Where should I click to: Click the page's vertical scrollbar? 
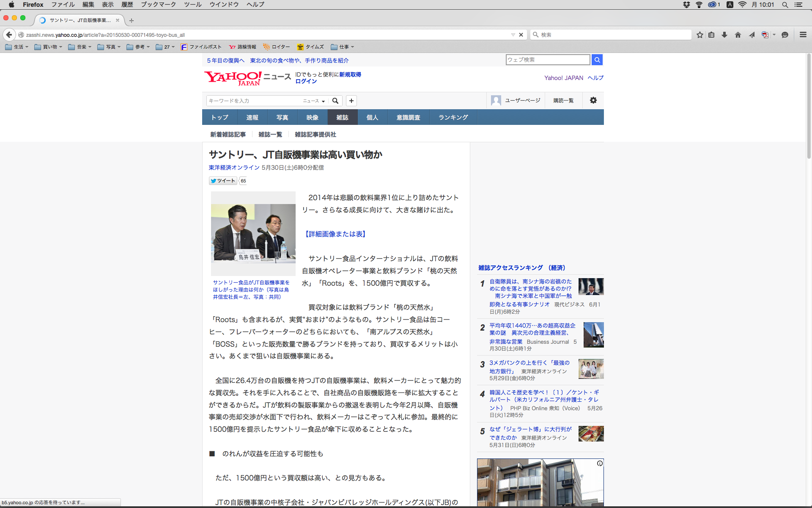(x=809, y=106)
